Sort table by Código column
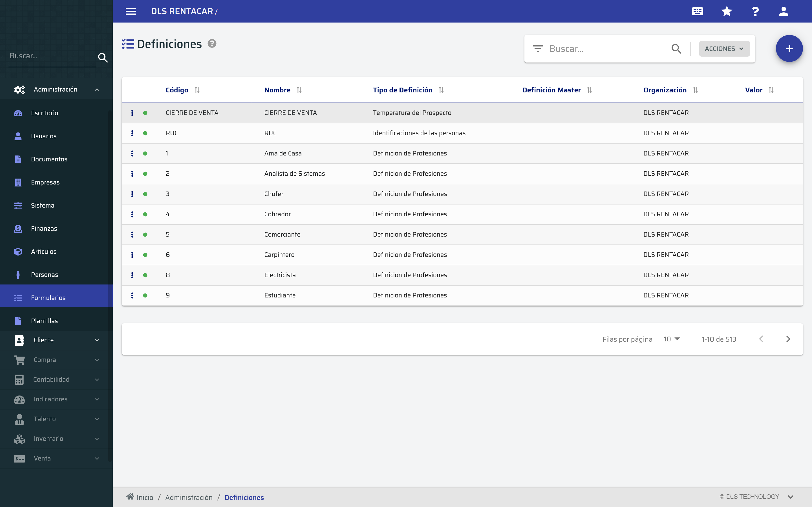The image size is (812, 507). 197,90
